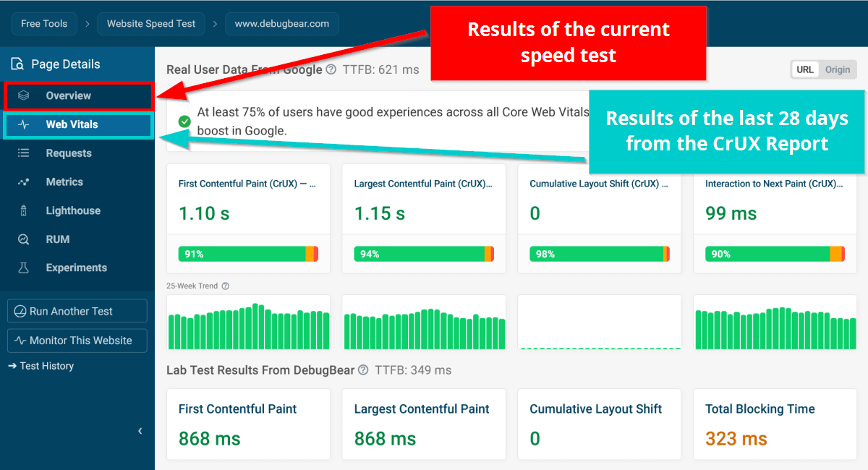Viewport: 868px width, 470px height.
Task: Click the Experiments flask icon
Action: coord(24,268)
